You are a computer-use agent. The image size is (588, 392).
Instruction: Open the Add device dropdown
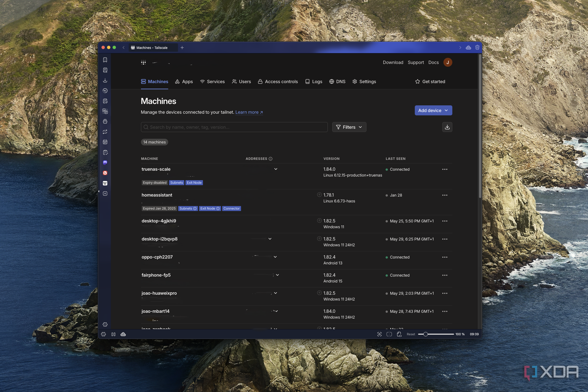433,110
